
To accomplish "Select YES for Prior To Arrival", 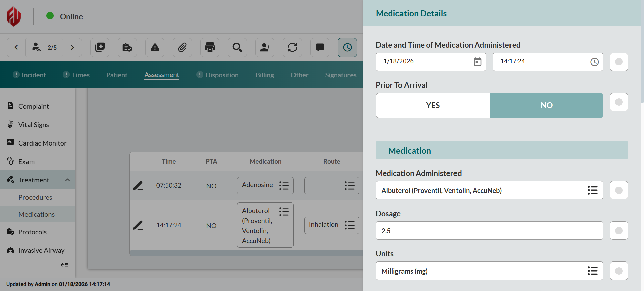I will pos(433,105).
